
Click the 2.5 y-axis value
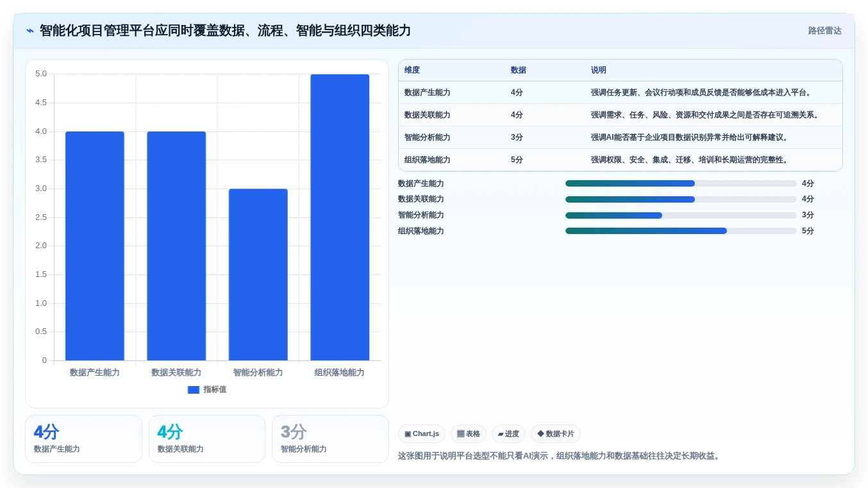click(x=41, y=217)
